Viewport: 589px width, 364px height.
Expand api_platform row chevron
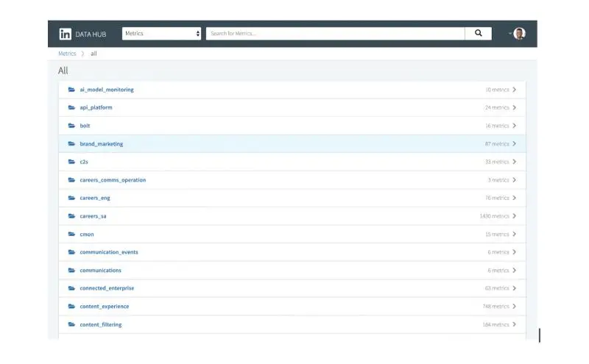[x=514, y=107]
